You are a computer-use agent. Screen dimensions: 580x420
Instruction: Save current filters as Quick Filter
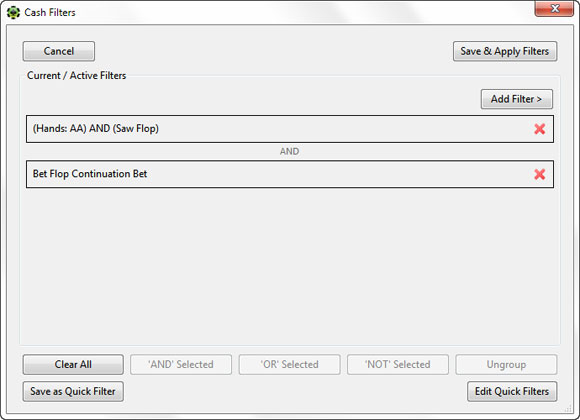click(x=73, y=392)
